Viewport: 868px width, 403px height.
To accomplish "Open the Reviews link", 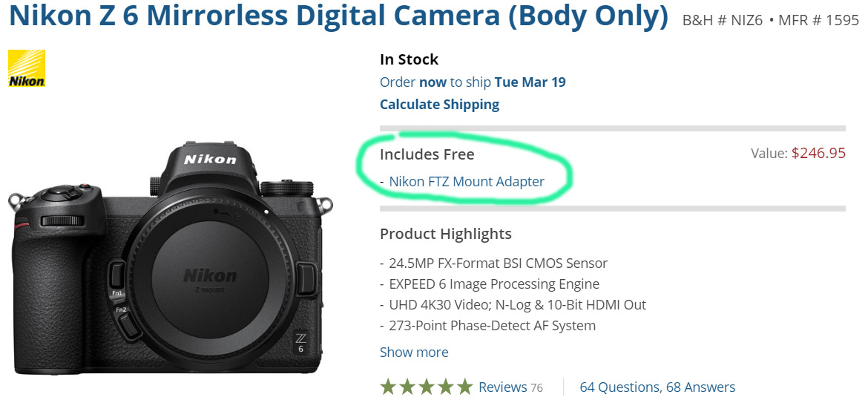I will [501, 387].
